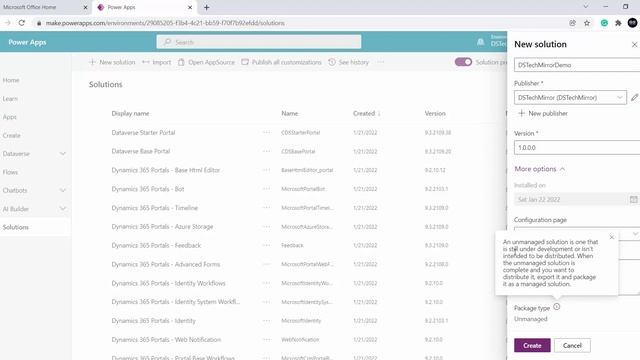Click New publisher

543,113
